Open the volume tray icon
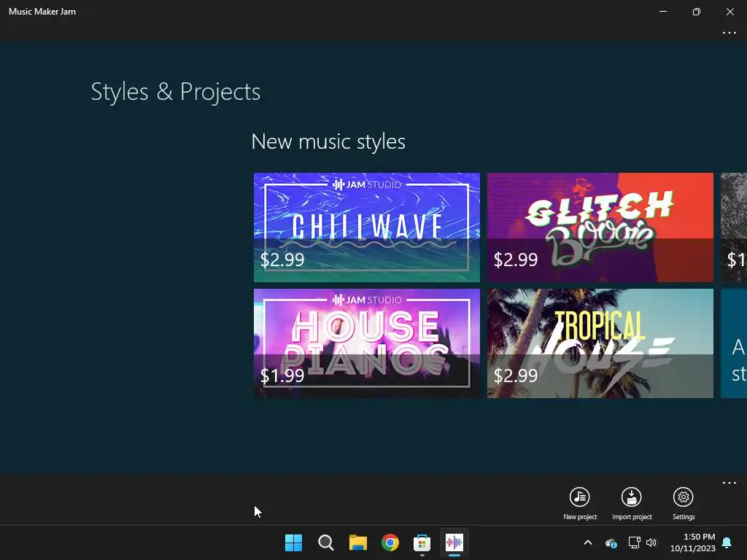This screenshot has height=560, width=747. (x=651, y=542)
